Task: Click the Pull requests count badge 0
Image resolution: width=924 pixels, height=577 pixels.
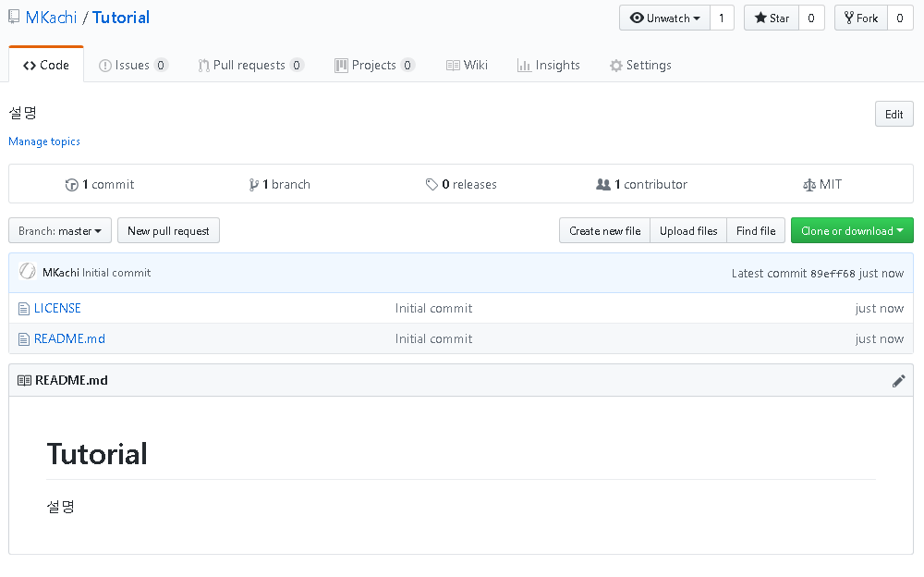Action: (x=297, y=65)
